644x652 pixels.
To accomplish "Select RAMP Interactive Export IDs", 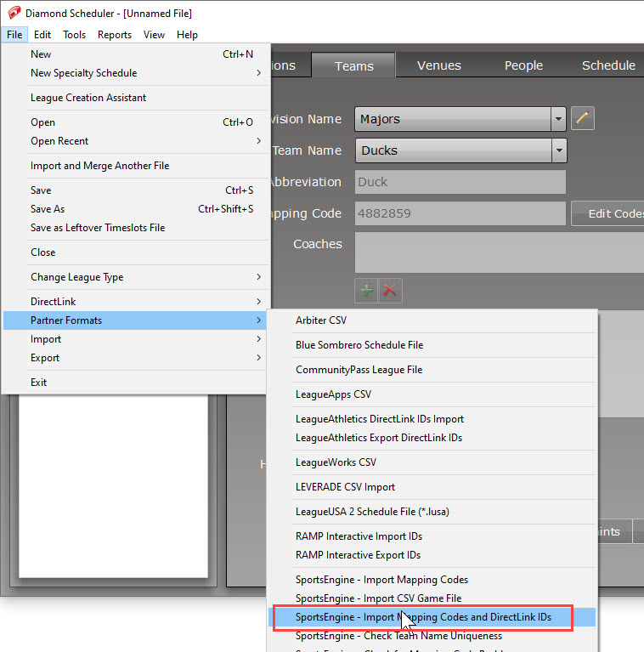I will click(x=432, y=555).
